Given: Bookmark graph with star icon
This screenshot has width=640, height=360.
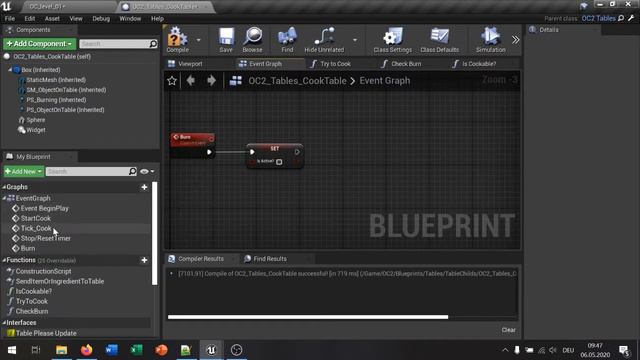Looking at the screenshot, I should pyautogui.click(x=172, y=81).
